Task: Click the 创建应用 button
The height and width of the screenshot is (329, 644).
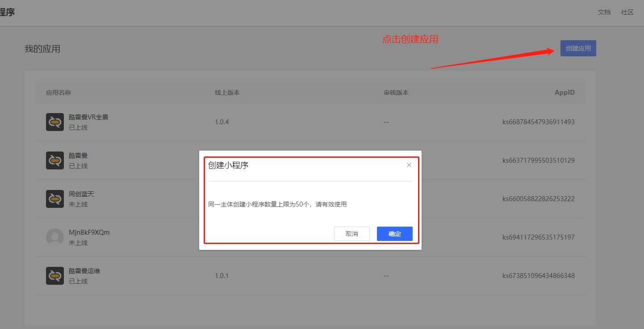Action: point(578,48)
